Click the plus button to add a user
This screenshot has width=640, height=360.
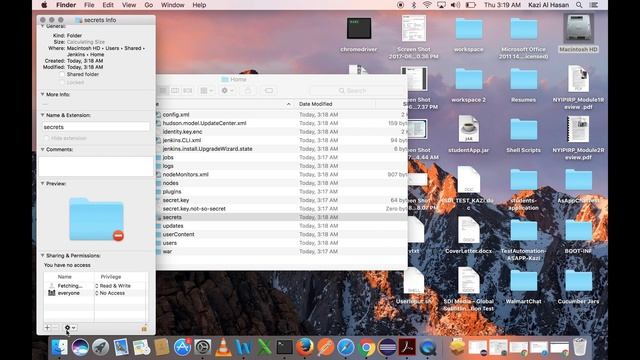click(x=47, y=328)
